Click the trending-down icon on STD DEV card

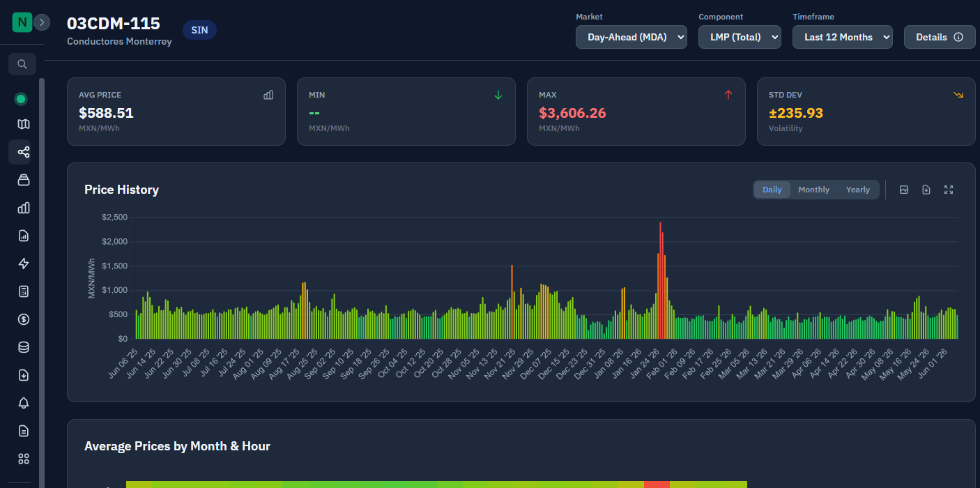958,95
